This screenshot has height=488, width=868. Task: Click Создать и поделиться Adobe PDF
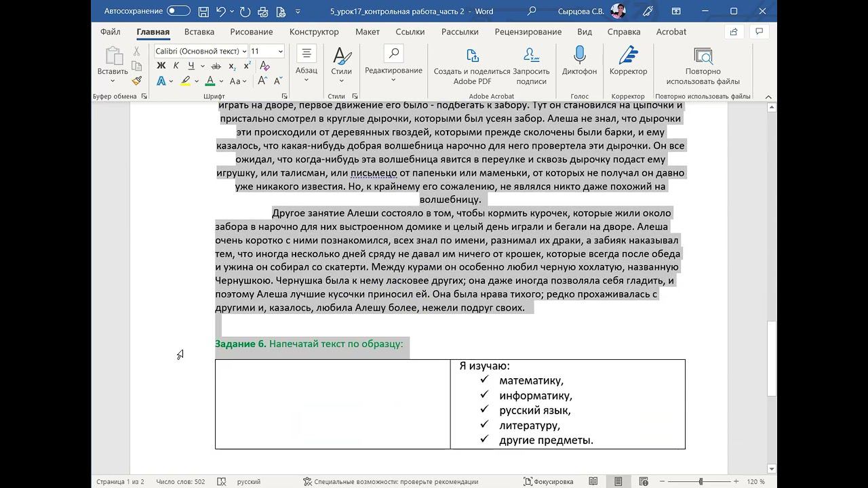click(472, 66)
